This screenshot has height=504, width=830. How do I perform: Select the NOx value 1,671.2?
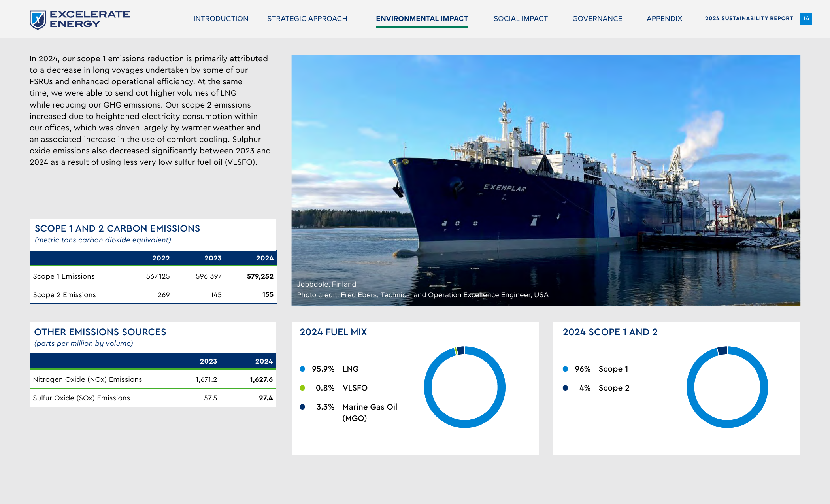[x=206, y=379]
